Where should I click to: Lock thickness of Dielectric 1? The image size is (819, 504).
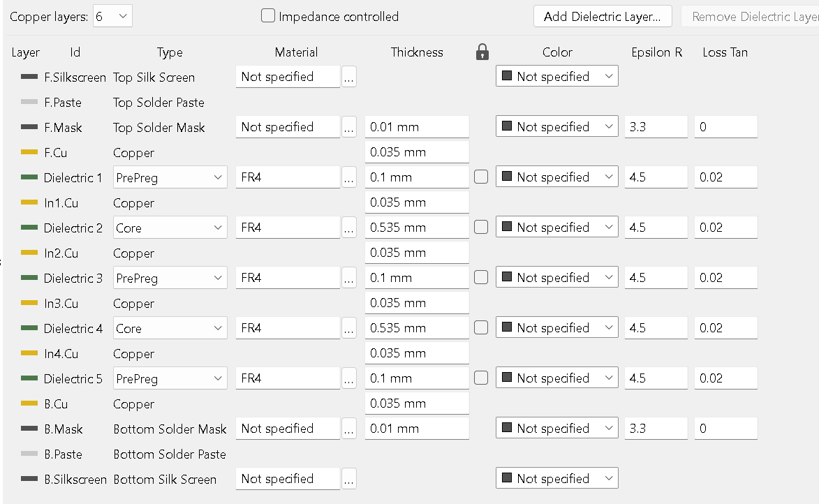481,177
